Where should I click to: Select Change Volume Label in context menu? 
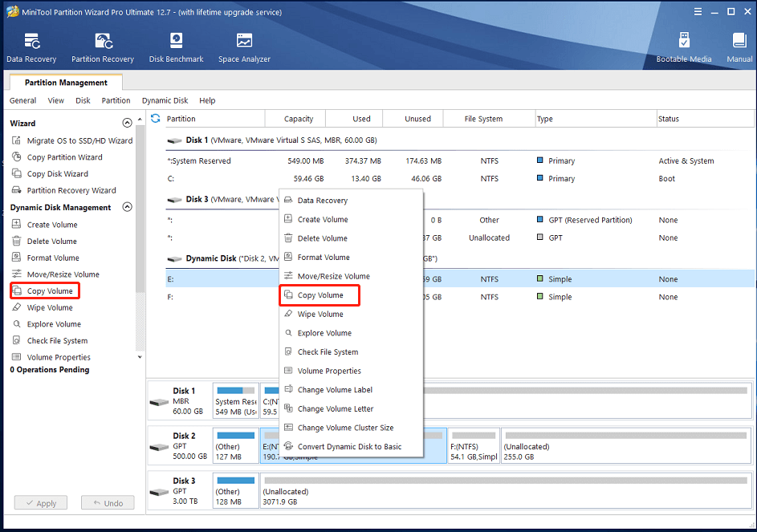[x=351, y=390]
